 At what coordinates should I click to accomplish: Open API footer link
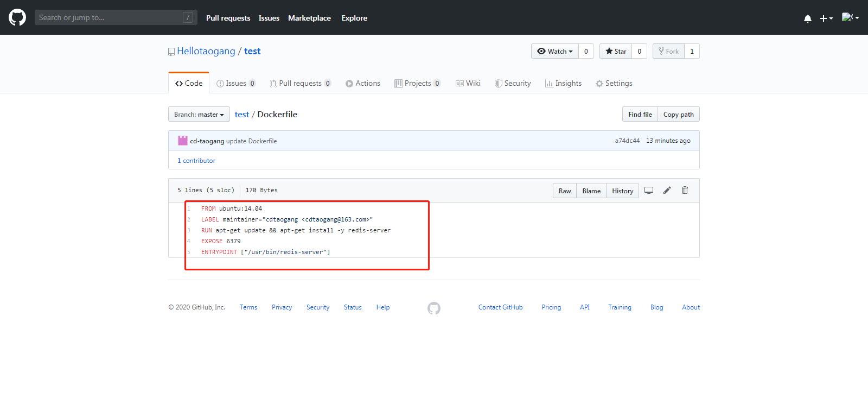pos(585,307)
